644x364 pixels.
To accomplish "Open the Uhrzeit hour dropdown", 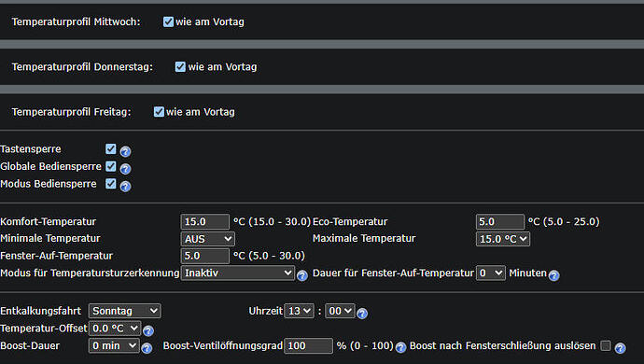I will 299,311.
